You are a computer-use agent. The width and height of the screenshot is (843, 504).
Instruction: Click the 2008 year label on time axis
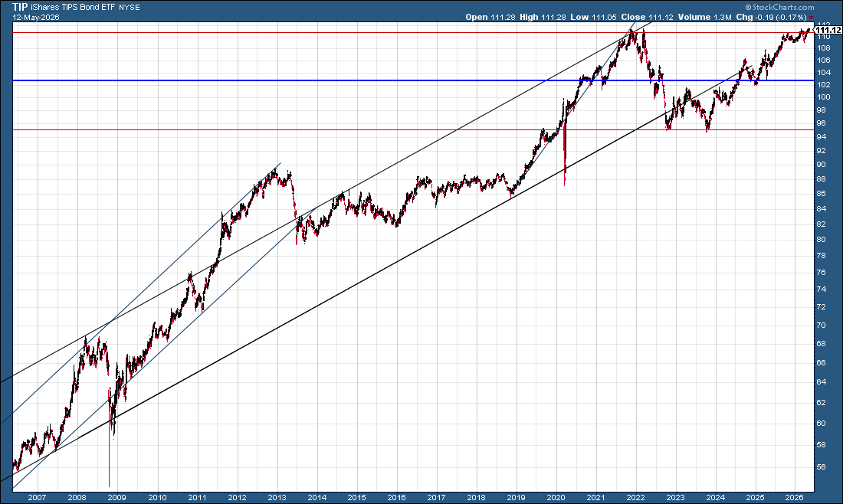tap(77, 498)
